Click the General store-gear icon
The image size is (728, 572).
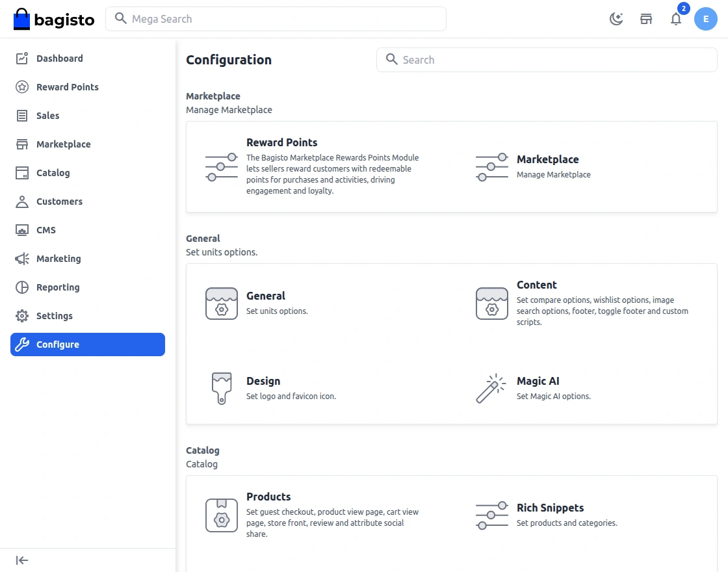[x=222, y=304]
